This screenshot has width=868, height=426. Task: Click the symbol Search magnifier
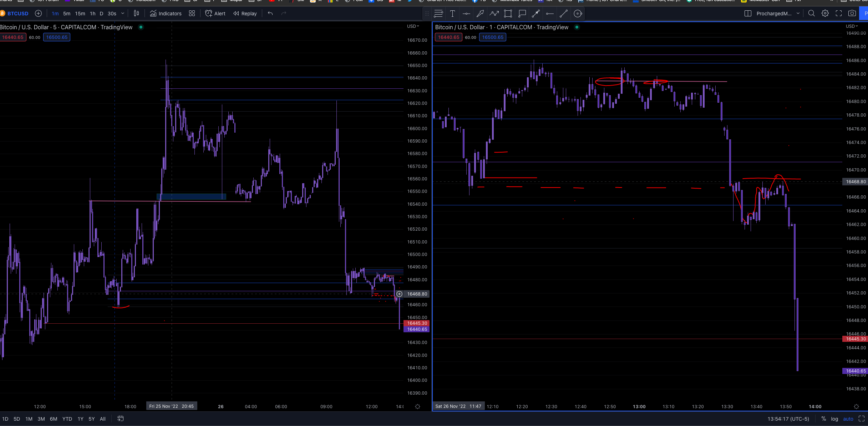click(811, 13)
